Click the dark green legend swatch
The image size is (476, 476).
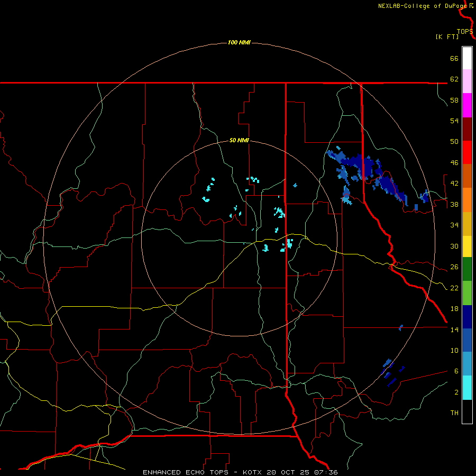[x=467, y=269]
